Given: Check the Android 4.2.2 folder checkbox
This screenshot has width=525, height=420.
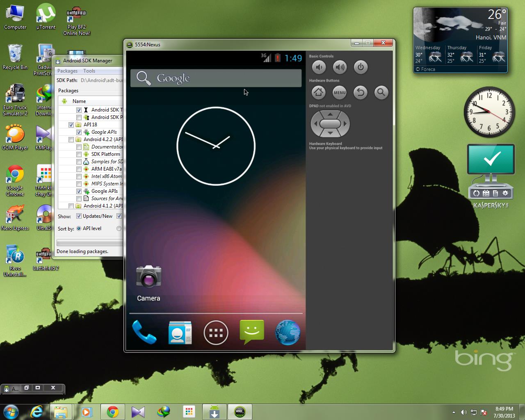Looking at the screenshot, I should point(71,139).
